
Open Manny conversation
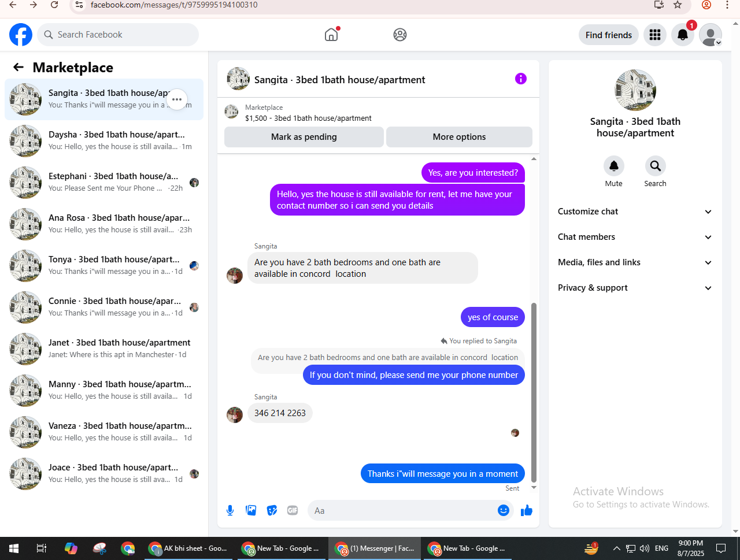(104, 391)
